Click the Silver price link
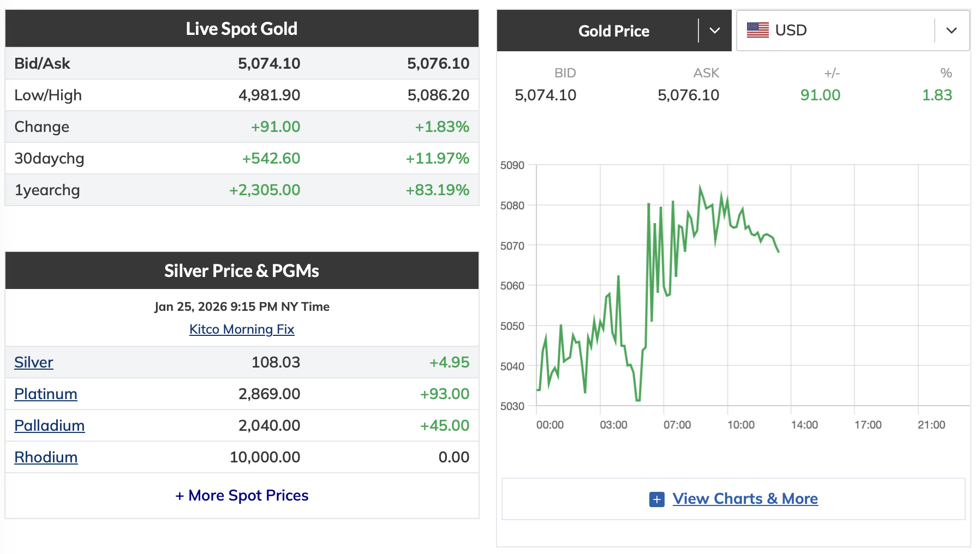Image resolution: width=980 pixels, height=554 pixels. [34, 363]
